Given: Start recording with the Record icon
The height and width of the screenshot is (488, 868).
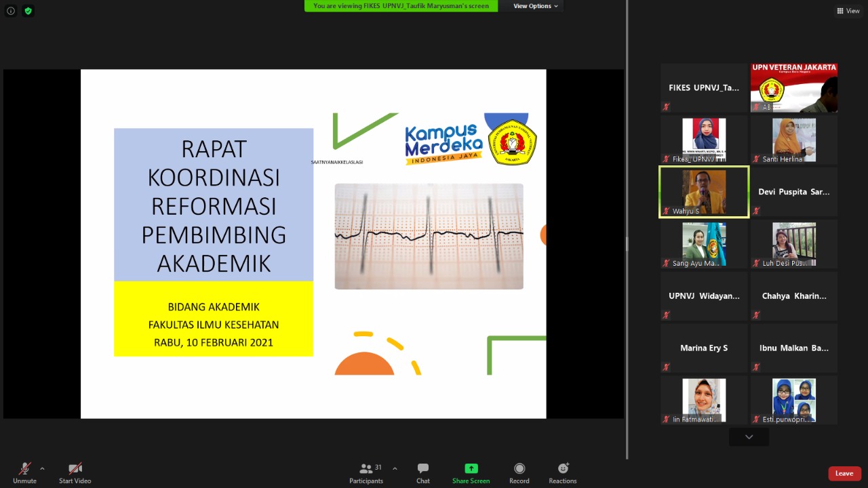Looking at the screenshot, I should [519, 468].
